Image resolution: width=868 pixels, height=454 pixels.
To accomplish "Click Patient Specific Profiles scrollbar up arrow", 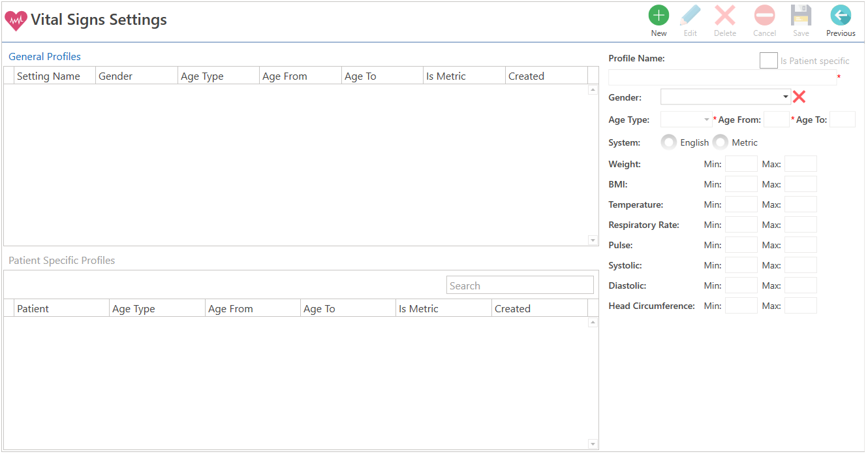I will point(593,322).
